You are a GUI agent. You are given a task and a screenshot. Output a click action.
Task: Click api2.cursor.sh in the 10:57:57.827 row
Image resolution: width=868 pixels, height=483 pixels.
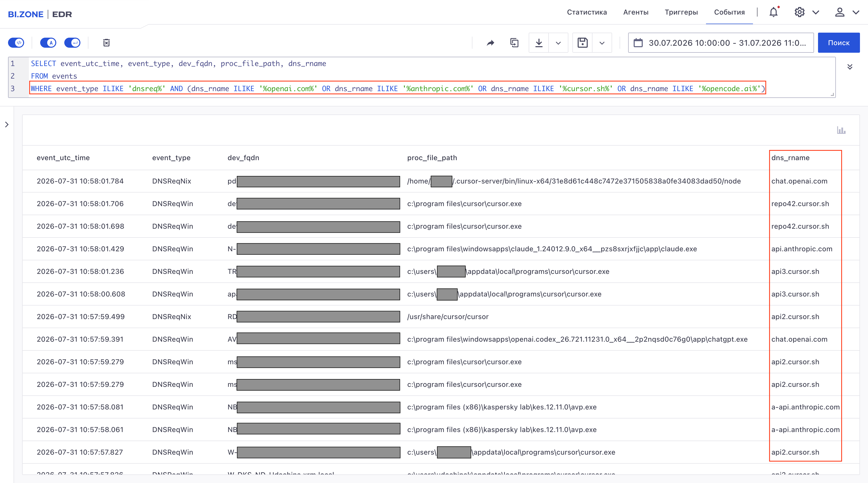tap(795, 452)
